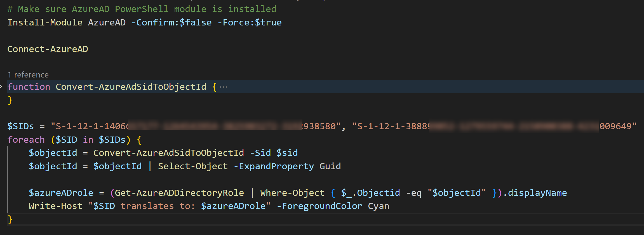
Task: Click the Write-Host command
Action: [x=55, y=206]
